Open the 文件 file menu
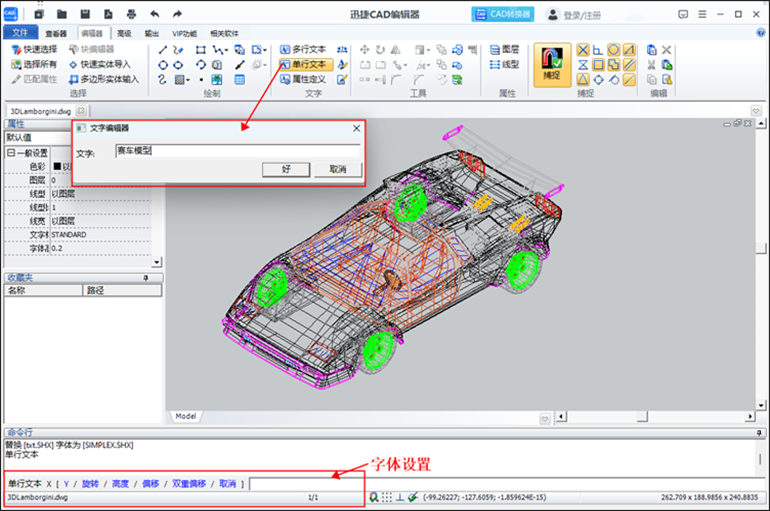Viewport: 770px width, 511px height. (20, 32)
